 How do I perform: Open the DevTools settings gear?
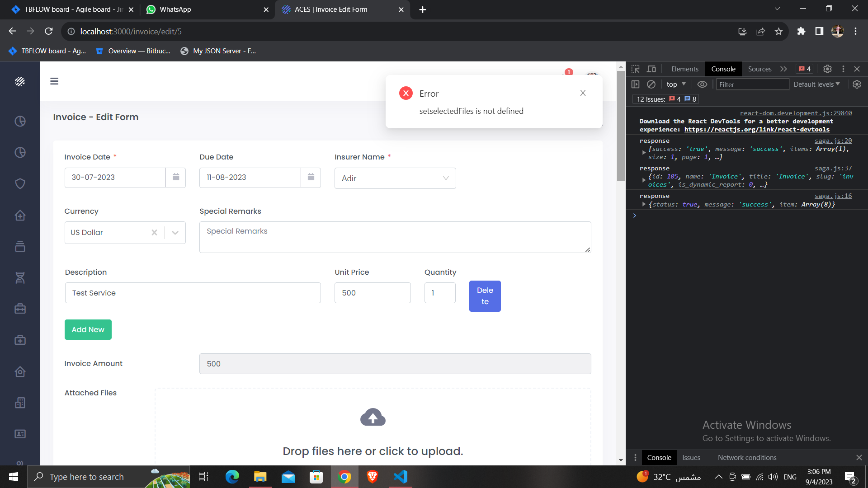tap(827, 69)
